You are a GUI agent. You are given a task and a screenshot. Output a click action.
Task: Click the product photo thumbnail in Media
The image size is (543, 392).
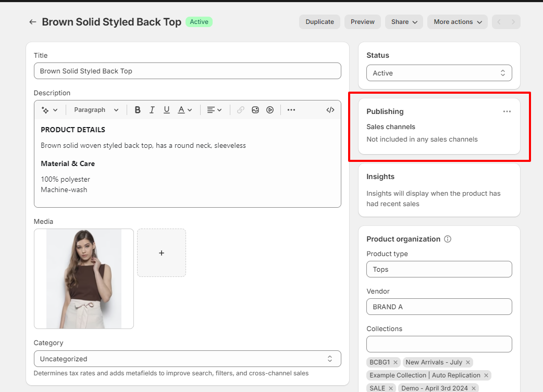(x=83, y=279)
